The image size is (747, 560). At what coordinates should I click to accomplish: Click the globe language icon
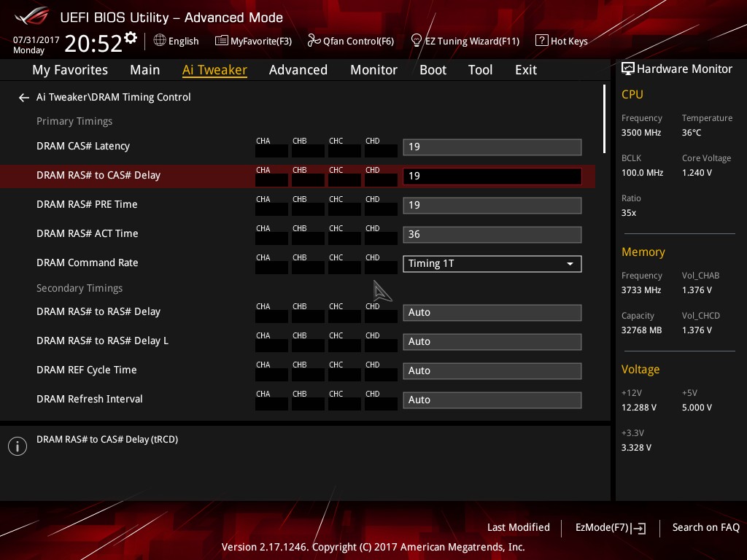[x=160, y=41]
